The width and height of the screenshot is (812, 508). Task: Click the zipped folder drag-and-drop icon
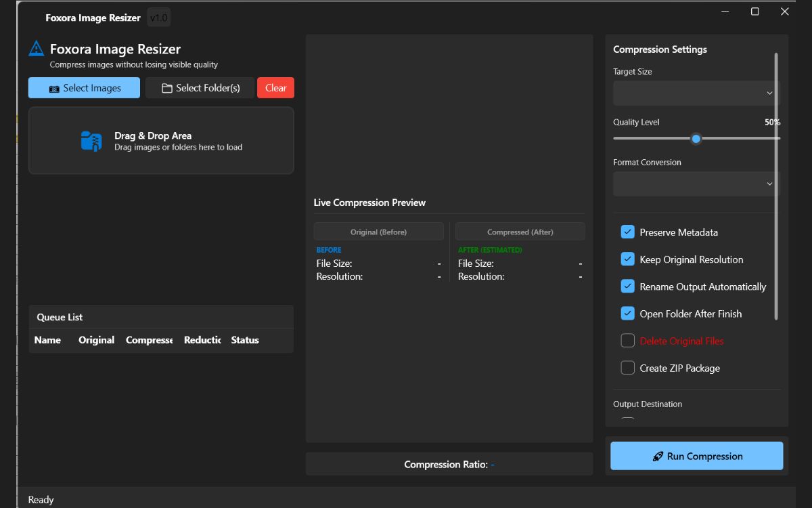91,141
